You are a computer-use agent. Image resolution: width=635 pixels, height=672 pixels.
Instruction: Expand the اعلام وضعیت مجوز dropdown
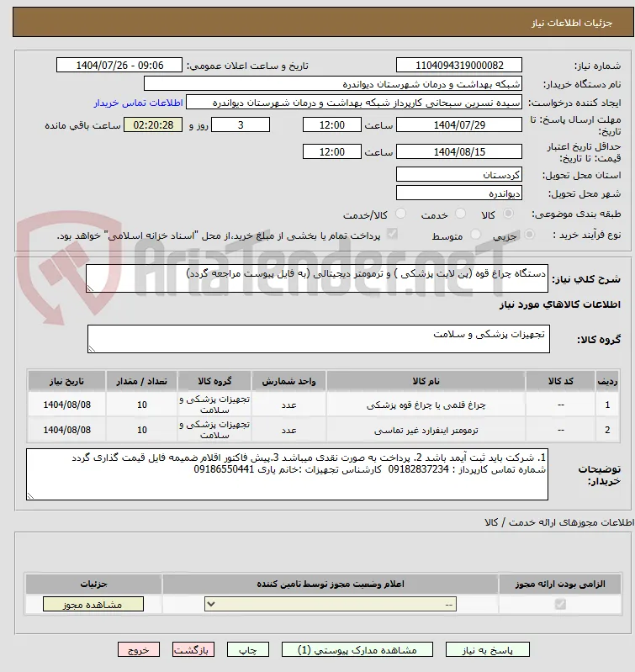pos(331,604)
